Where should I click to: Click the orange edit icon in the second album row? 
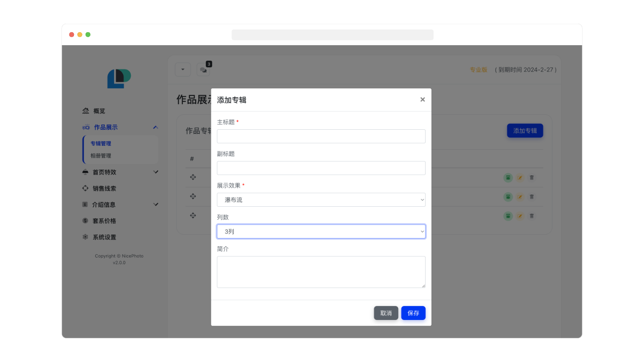pyautogui.click(x=519, y=196)
